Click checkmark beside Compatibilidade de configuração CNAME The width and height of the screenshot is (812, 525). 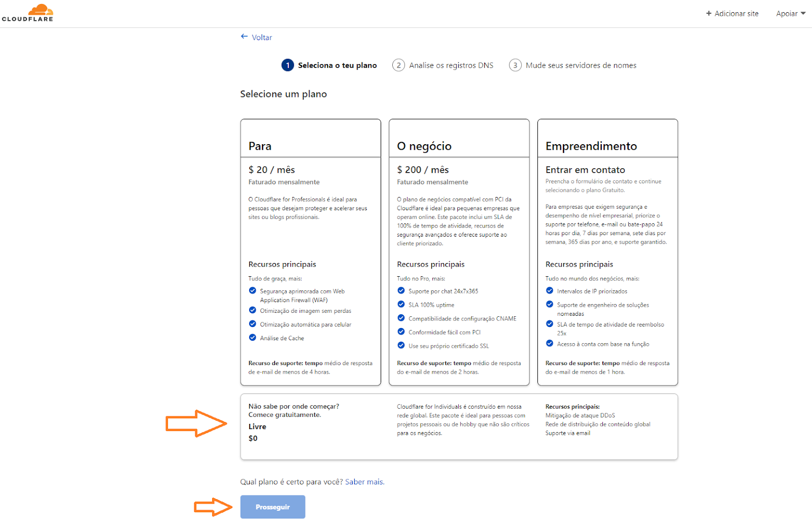pos(401,318)
